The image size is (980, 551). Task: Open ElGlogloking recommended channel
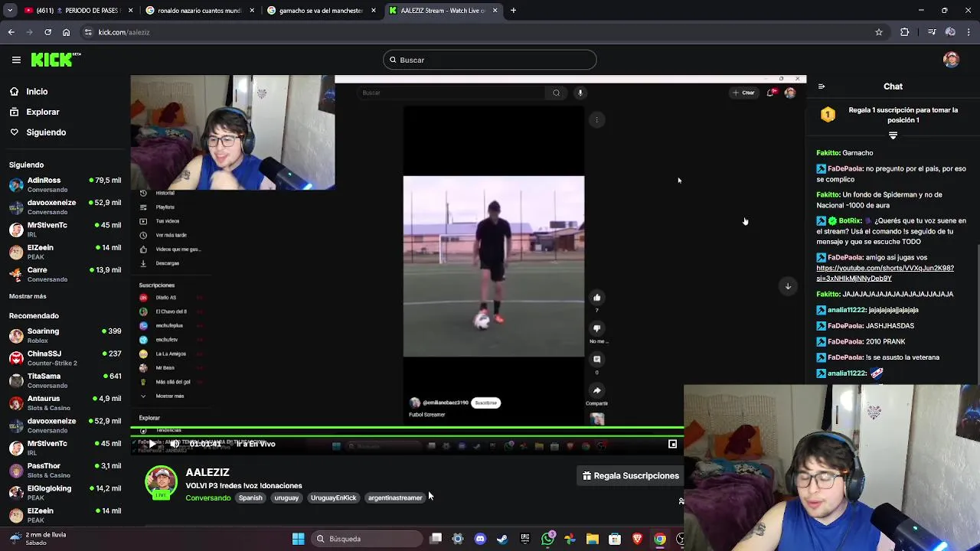tap(65, 492)
